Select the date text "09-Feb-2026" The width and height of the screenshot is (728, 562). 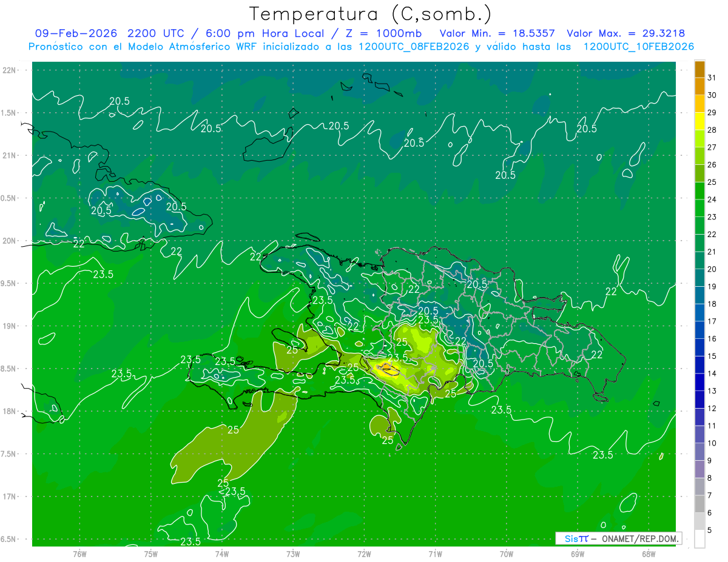(x=76, y=33)
